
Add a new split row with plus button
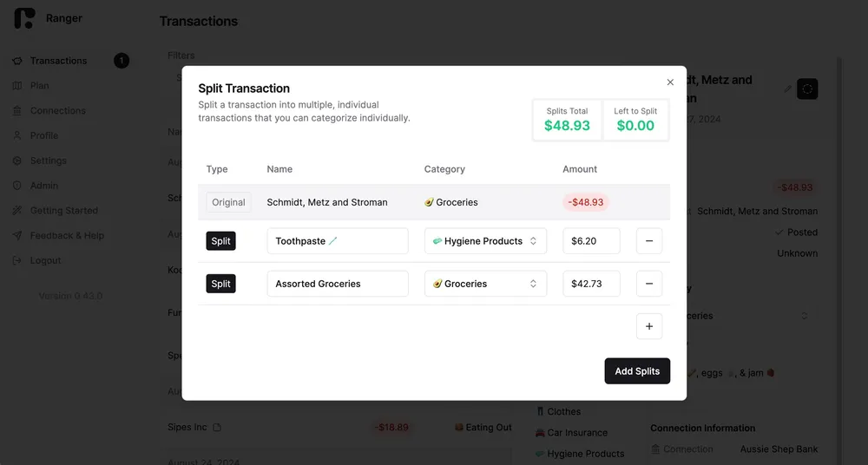pos(649,326)
